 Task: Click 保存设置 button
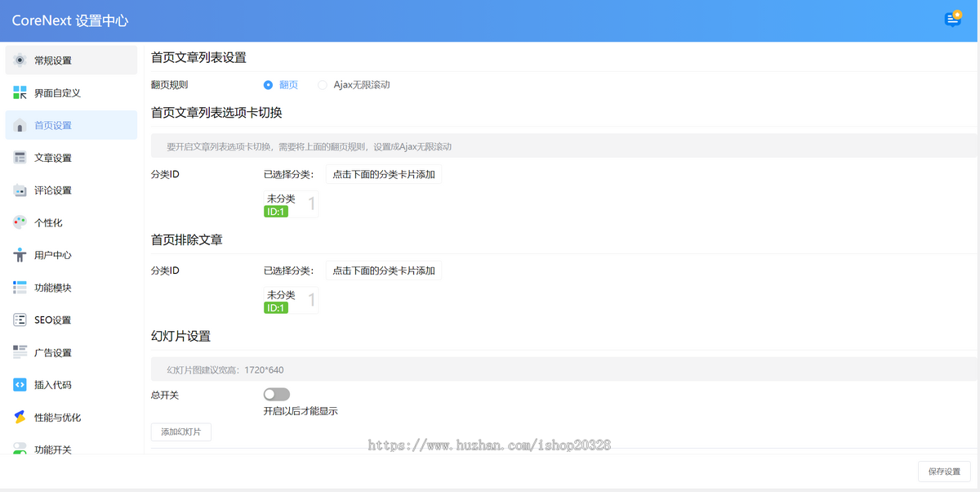pos(944,472)
